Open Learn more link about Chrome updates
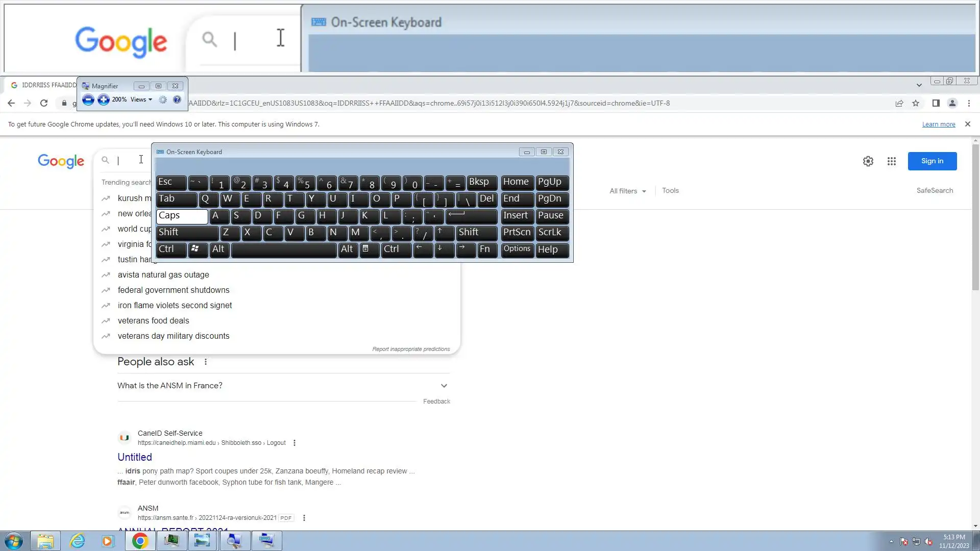 coord(938,124)
